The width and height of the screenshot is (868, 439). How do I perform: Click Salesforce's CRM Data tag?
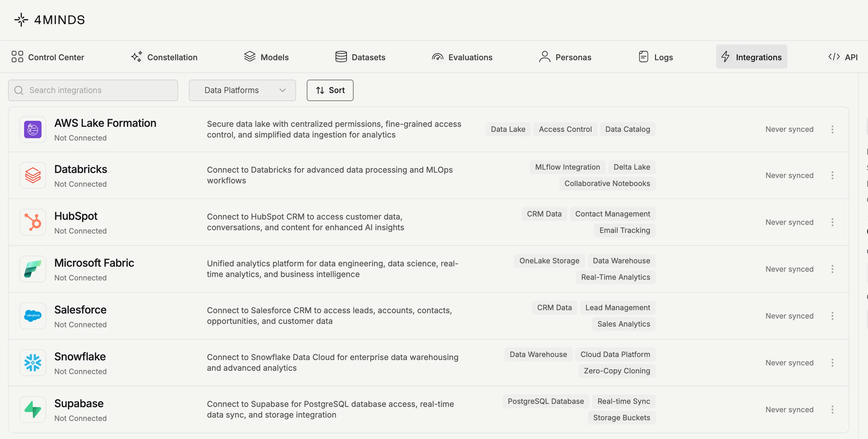554,308
